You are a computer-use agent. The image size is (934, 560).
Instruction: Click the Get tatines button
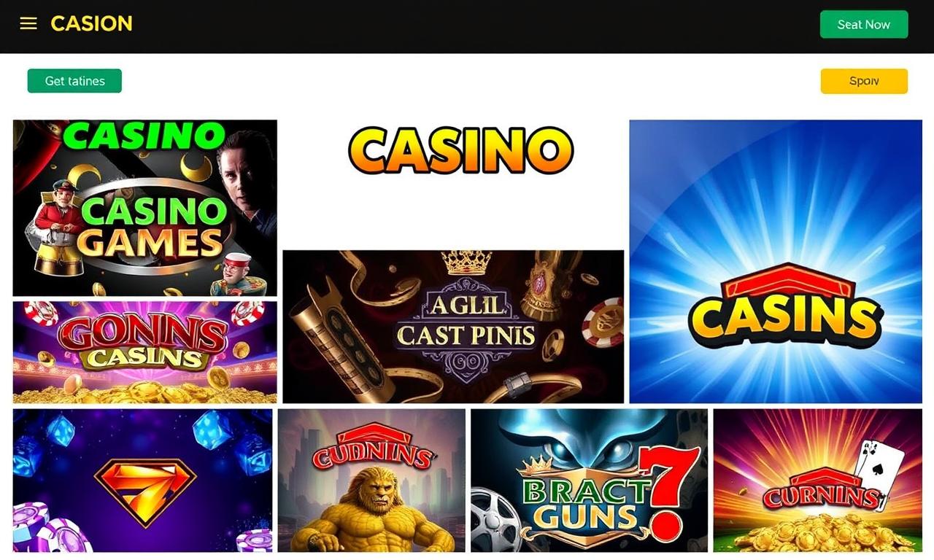pyautogui.click(x=74, y=81)
